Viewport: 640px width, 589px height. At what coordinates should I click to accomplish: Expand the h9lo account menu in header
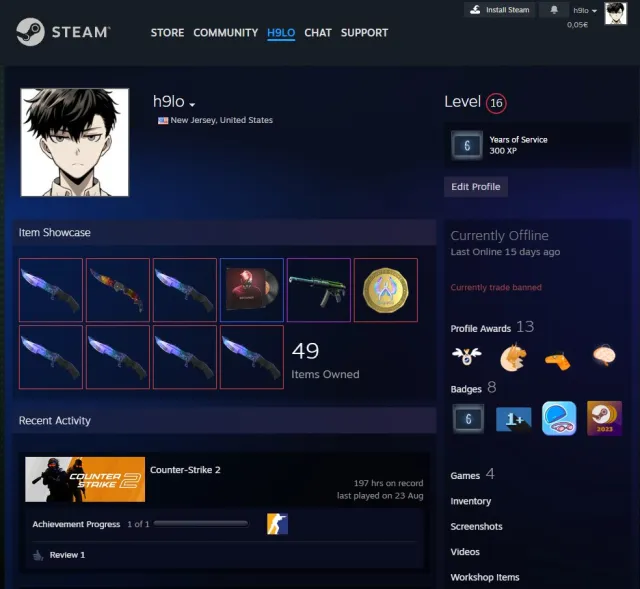[x=585, y=11]
